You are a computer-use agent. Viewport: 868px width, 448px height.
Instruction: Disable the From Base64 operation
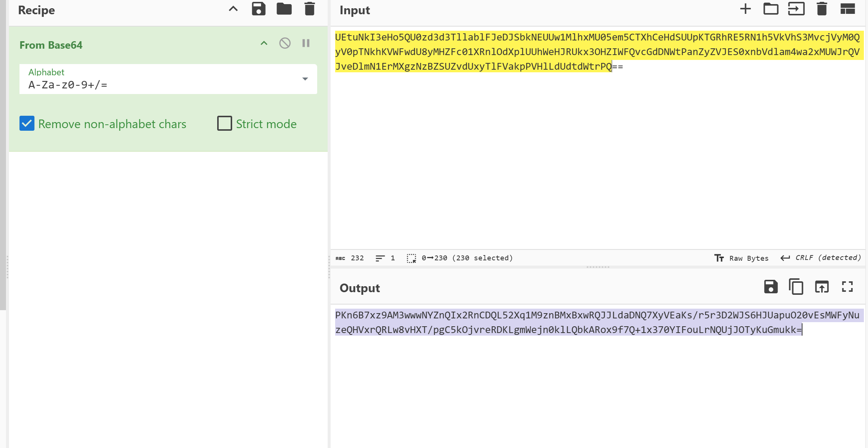point(285,43)
